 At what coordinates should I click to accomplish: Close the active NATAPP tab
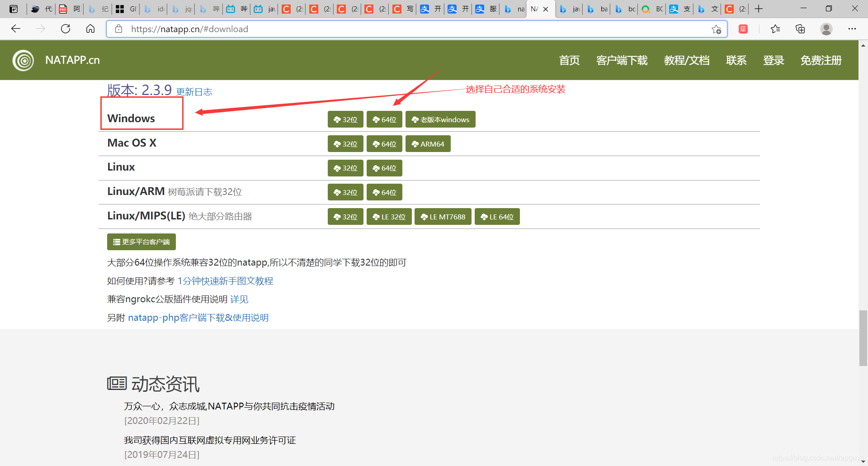546,9
